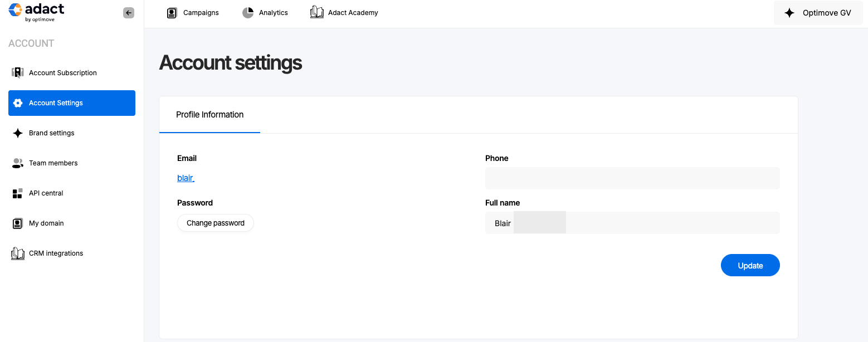Open the Campaigns page
Screen dimensions: 868x342
coord(200,12)
